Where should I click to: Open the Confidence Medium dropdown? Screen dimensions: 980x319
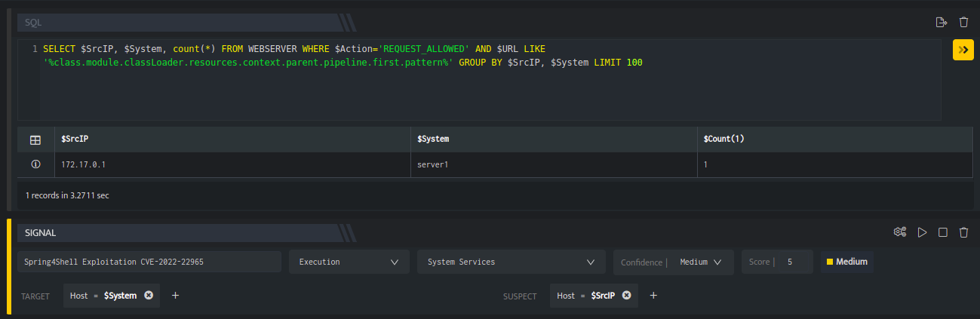pos(674,262)
